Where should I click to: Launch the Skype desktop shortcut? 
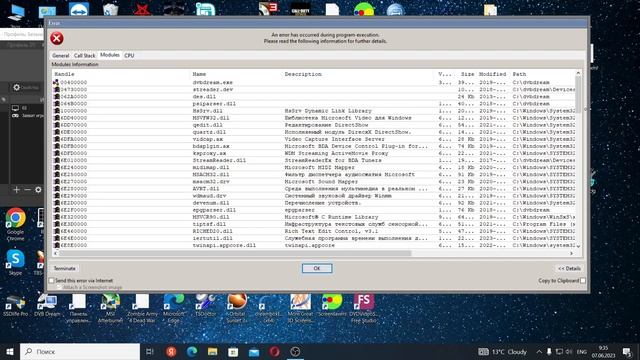[16, 262]
